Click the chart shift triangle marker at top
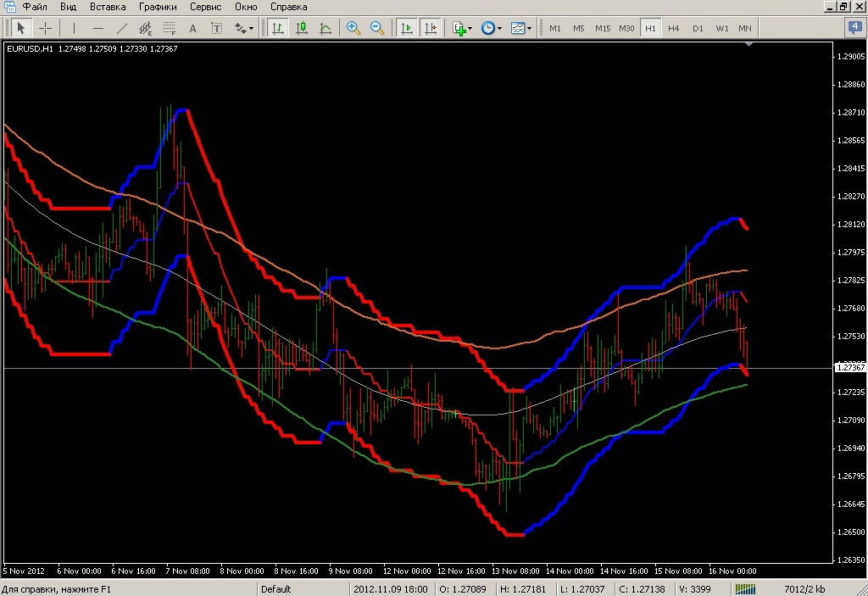This screenshot has height=596, width=868. [x=748, y=44]
